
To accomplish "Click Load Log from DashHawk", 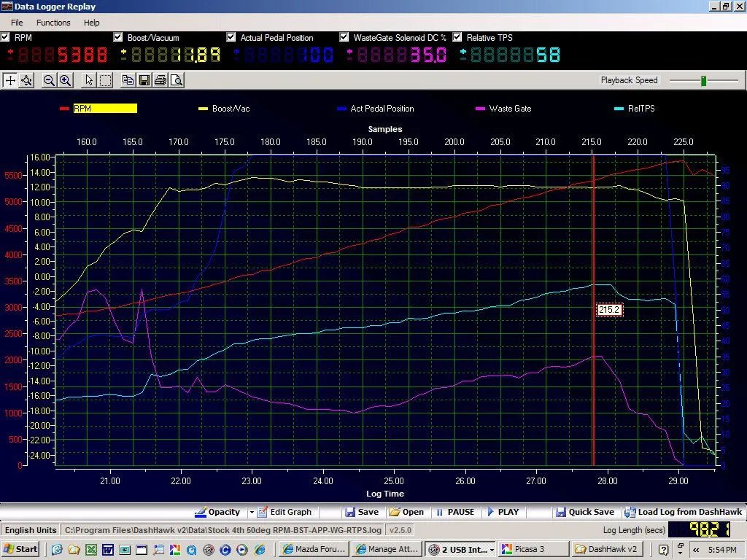I will 680,512.
